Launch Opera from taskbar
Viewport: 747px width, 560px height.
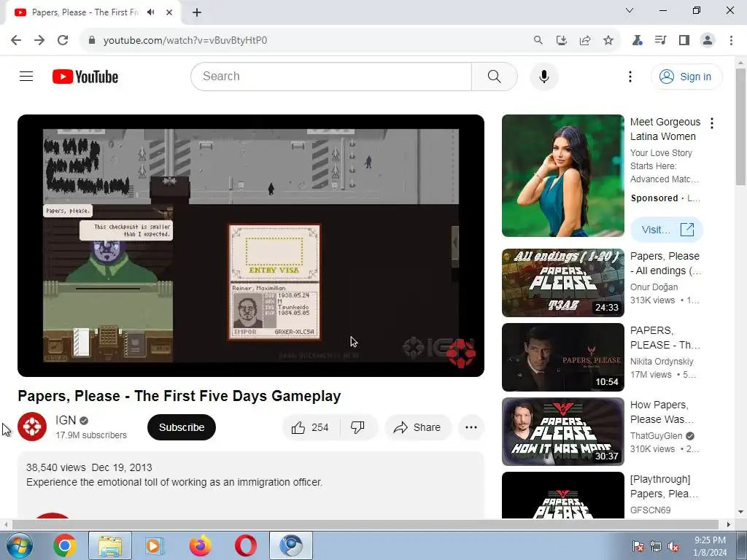click(x=245, y=545)
